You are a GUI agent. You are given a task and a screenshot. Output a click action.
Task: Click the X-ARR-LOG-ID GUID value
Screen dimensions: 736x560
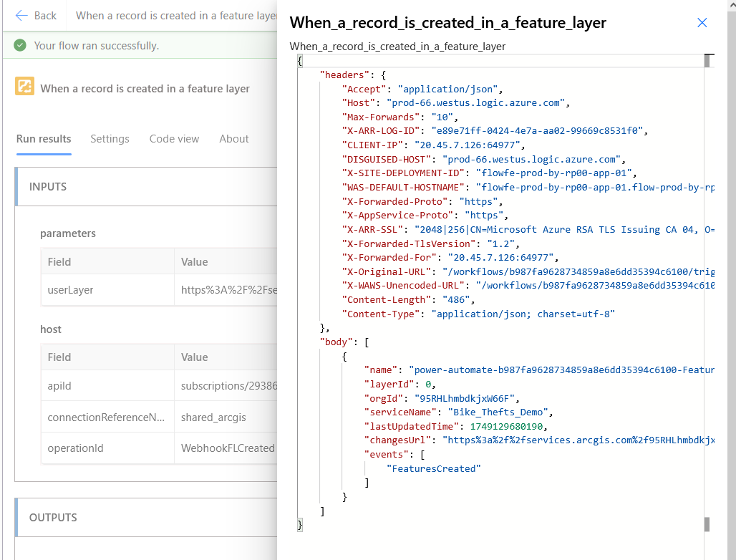coord(537,131)
